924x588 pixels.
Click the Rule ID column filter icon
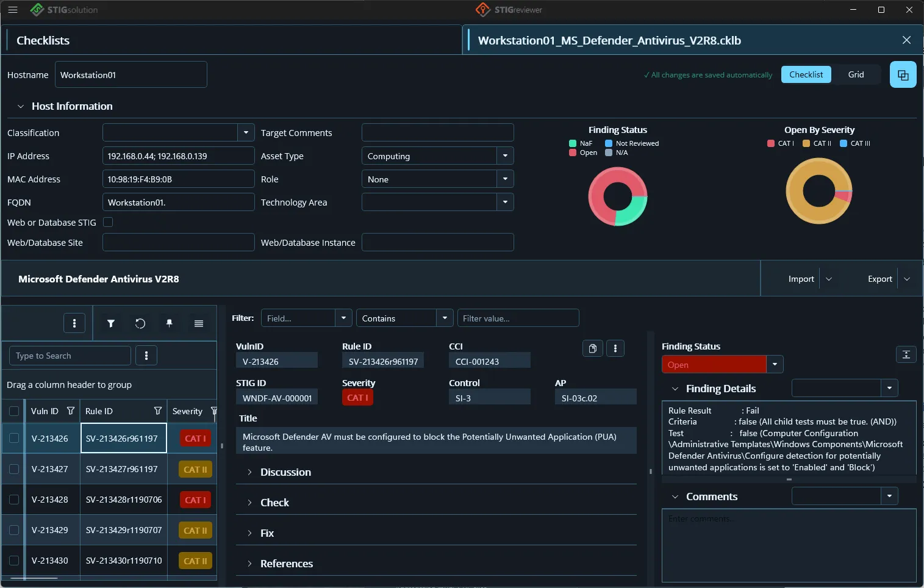[x=158, y=411]
